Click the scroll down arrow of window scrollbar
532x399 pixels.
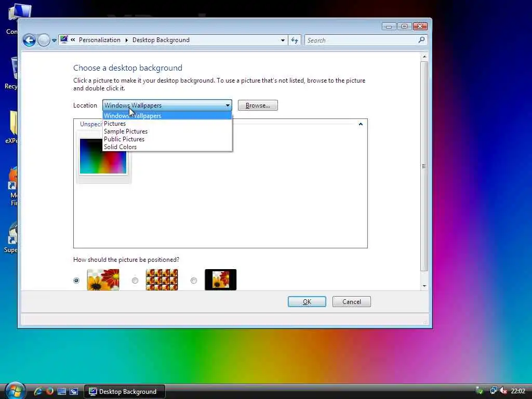[x=424, y=286]
